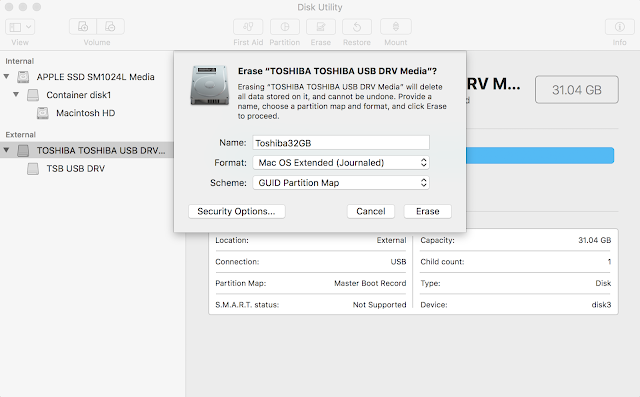The height and width of the screenshot is (397, 640).
Task: Select Container disk1 in the sidebar
Action: point(78,95)
